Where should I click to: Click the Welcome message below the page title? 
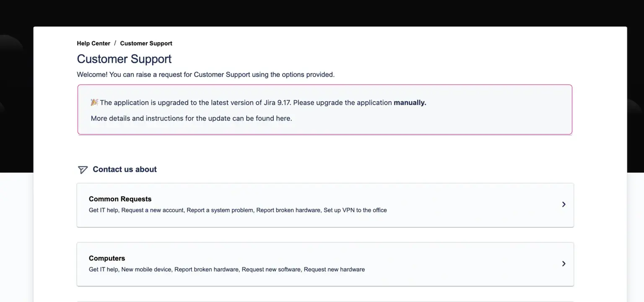(205, 75)
